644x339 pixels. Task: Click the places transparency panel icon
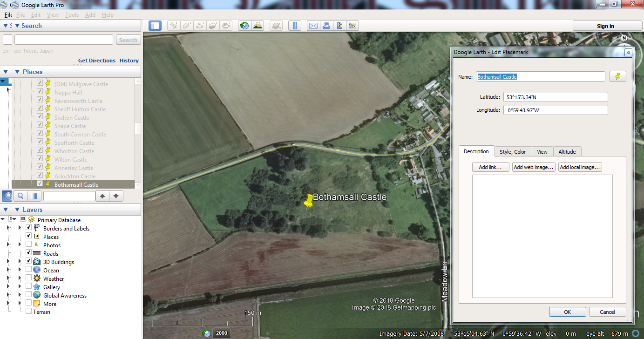pyautogui.click(x=33, y=196)
